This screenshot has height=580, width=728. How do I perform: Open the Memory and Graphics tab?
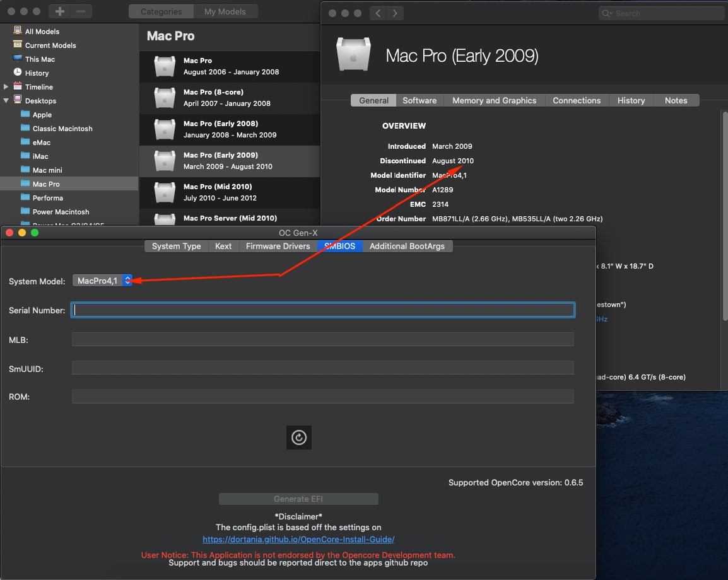[494, 100]
